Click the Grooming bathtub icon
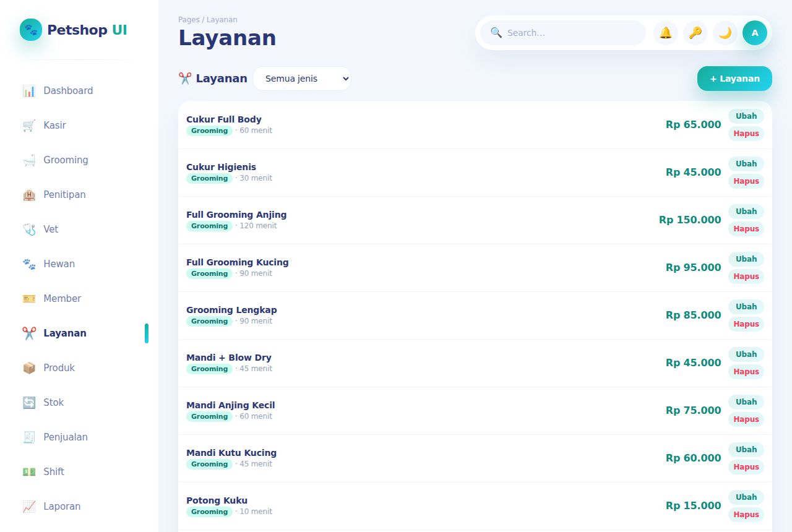 pos(29,160)
